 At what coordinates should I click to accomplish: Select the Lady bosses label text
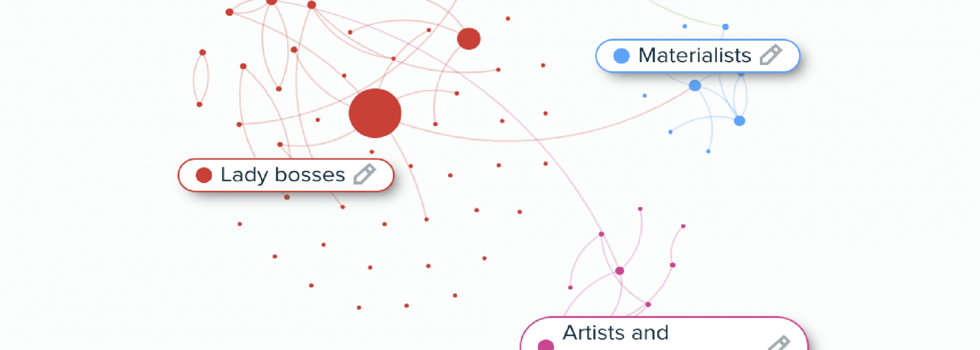coord(283,175)
